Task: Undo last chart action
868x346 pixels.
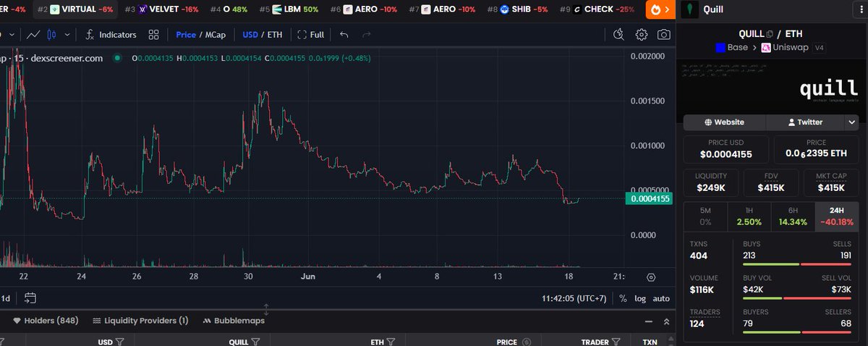Action: pos(344,34)
